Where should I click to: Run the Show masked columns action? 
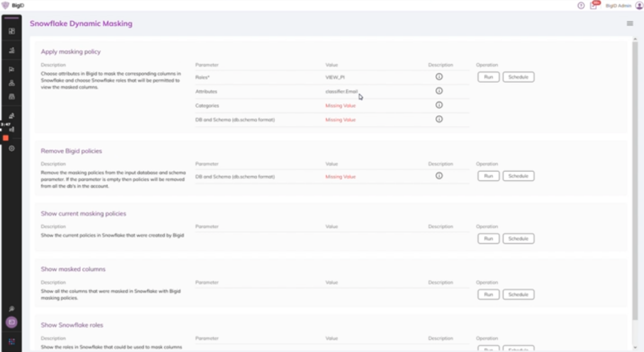coord(489,294)
